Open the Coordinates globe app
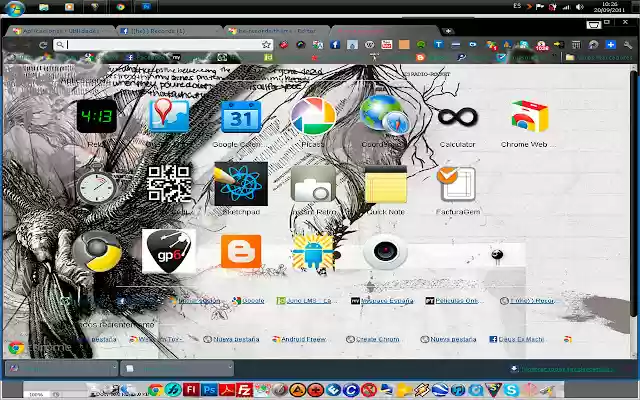This screenshot has width=640, height=400. pos(385,115)
